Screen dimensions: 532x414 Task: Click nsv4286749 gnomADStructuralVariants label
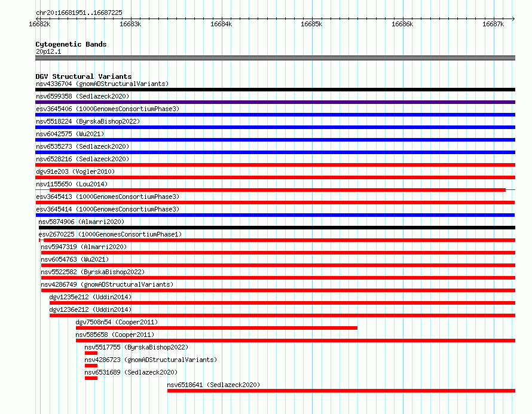click(x=107, y=284)
